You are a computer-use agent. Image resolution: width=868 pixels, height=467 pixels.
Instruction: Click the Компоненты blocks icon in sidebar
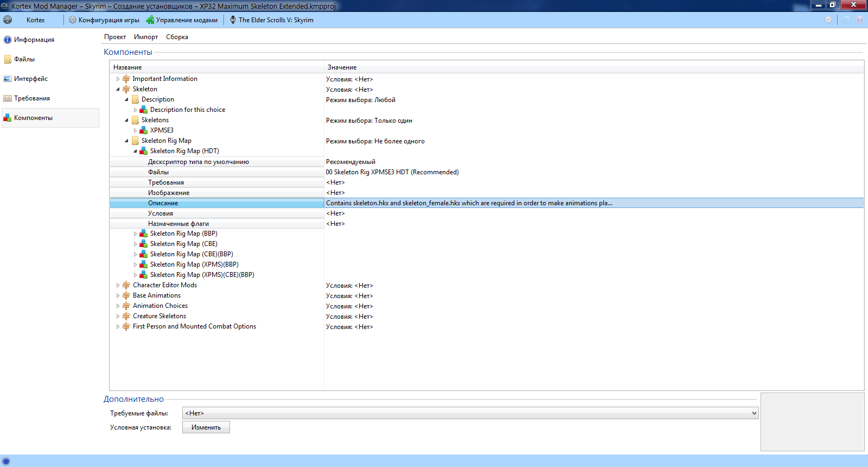[8, 118]
